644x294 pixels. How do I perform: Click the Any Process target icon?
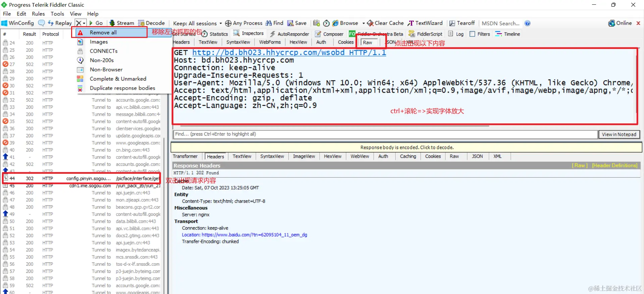click(228, 23)
